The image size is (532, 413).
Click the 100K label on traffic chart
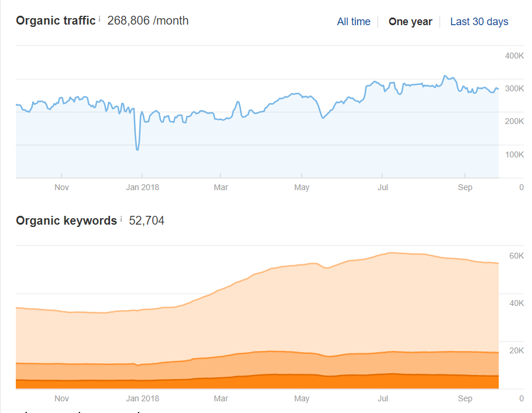click(x=514, y=154)
